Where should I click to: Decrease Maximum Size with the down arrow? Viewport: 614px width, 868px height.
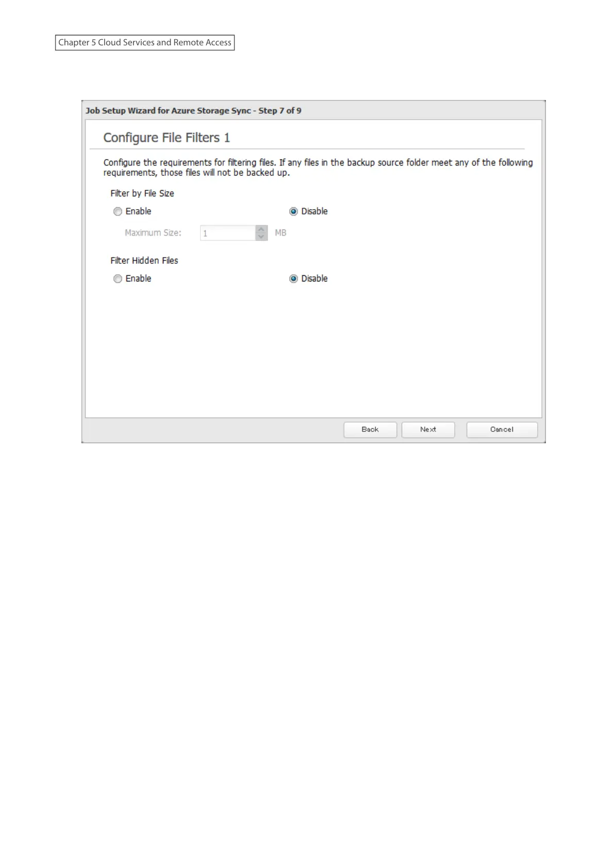[x=261, y=237]
